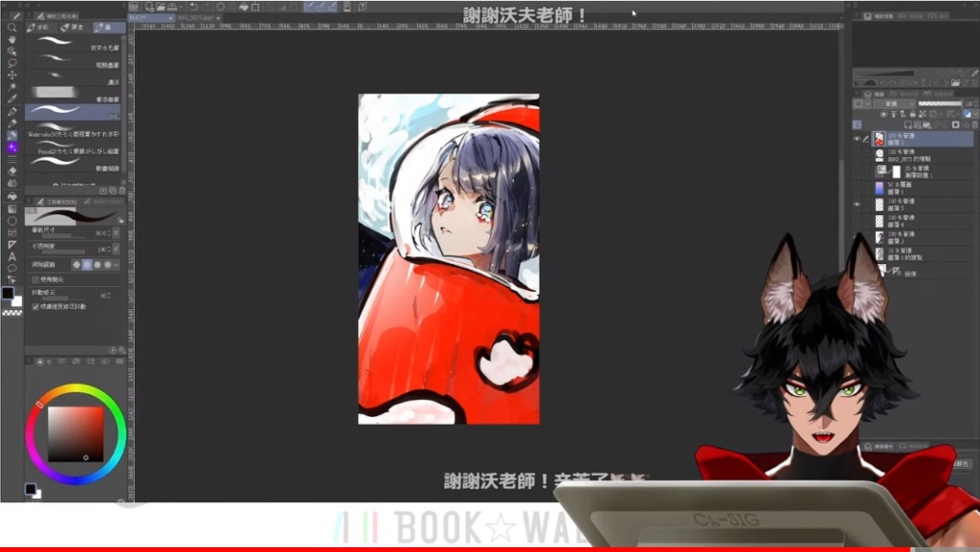The width and height of the screenshot is (980, 552).
Task: Hide the 圖層 5 layer via eye icon
Action: (857, 204)
